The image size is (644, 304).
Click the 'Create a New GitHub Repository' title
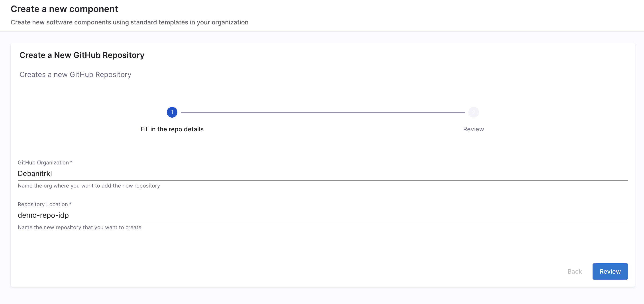82,55
